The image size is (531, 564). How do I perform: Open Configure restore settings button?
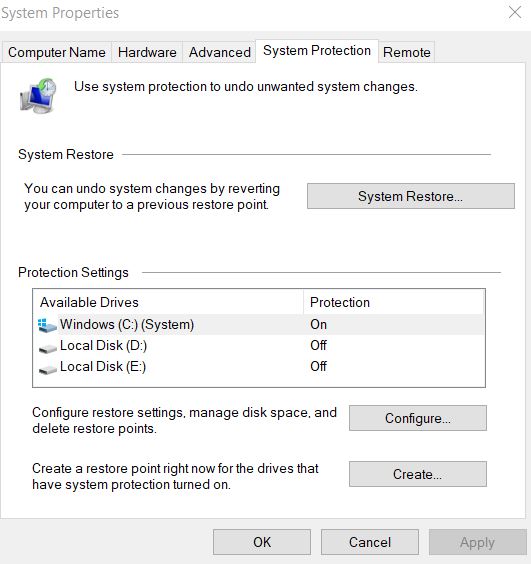pos(418,418)
